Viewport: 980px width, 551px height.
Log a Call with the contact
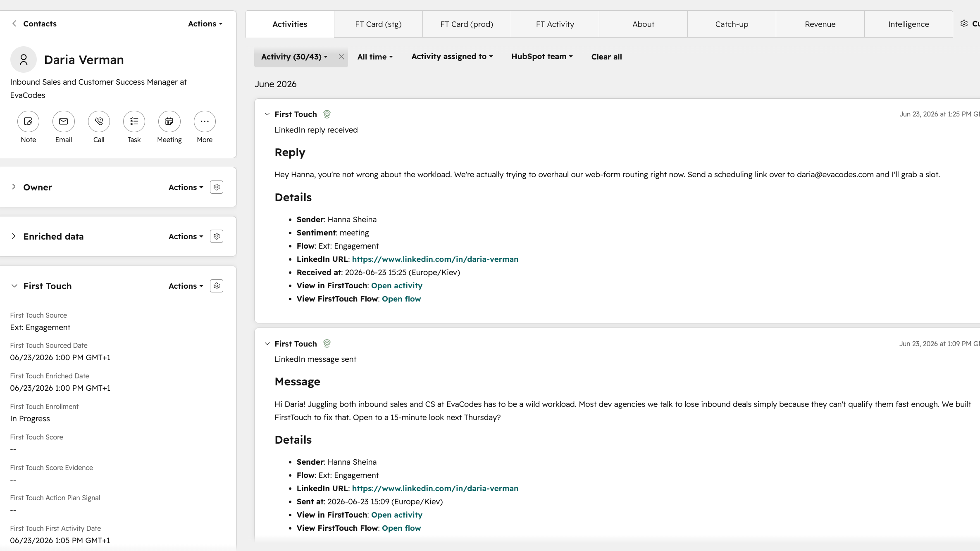click(x=99, y=121)
